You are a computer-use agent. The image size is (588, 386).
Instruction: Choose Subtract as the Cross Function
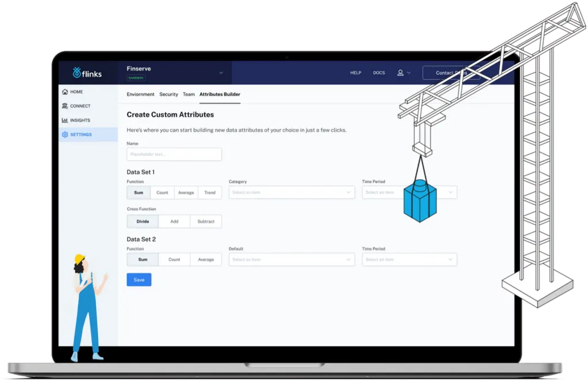pyautogui.click(x=206, y=221)
